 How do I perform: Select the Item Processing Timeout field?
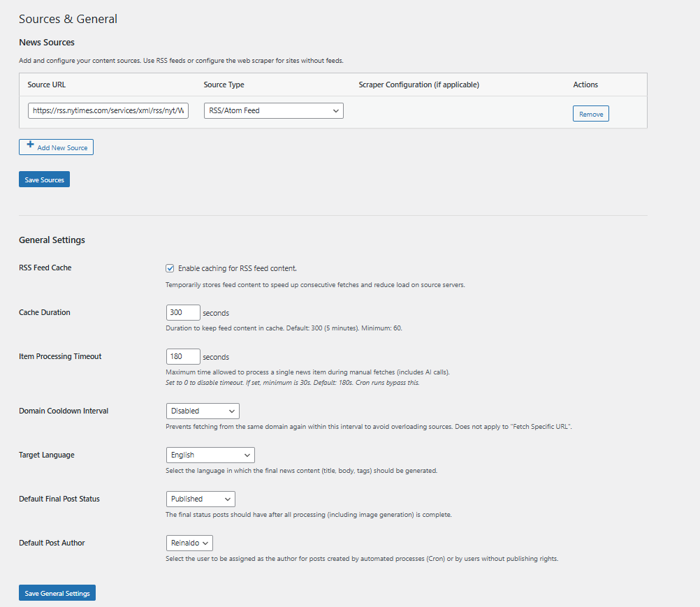183,356
